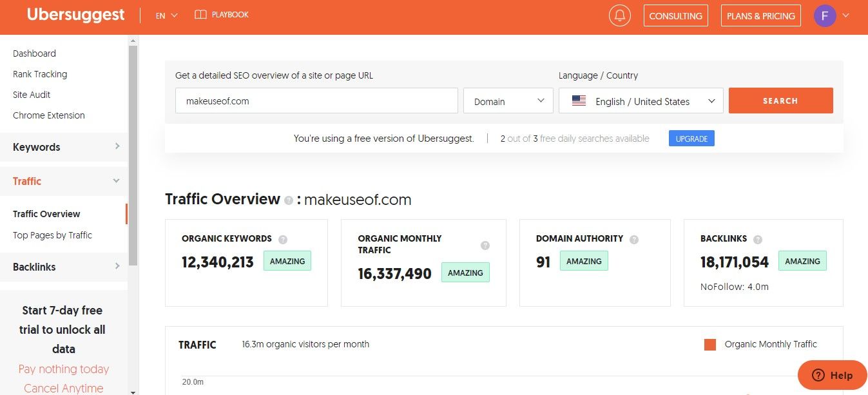The width and height of the screenshot is (868, 395).
Task: Click the Organic Monthly Traffic legend swatch
Action: pos(710,345)
